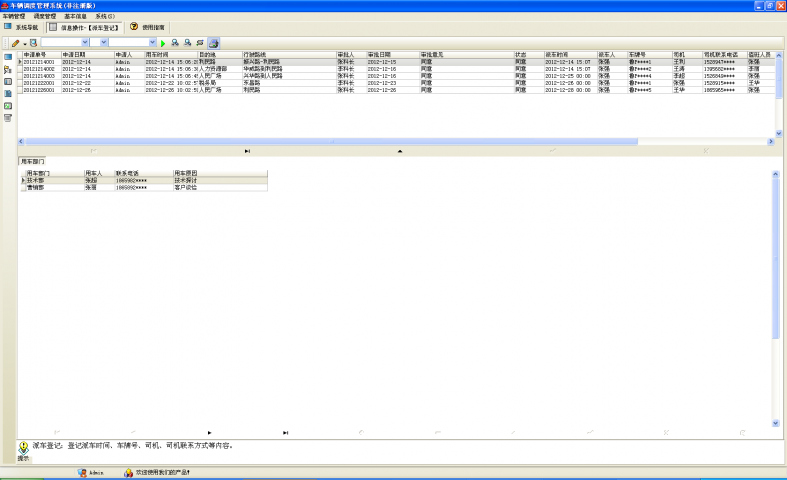This screenshot has height=480, width=787.
Task: Select the 用车部门 tab
Action: (x=33, y=161)
